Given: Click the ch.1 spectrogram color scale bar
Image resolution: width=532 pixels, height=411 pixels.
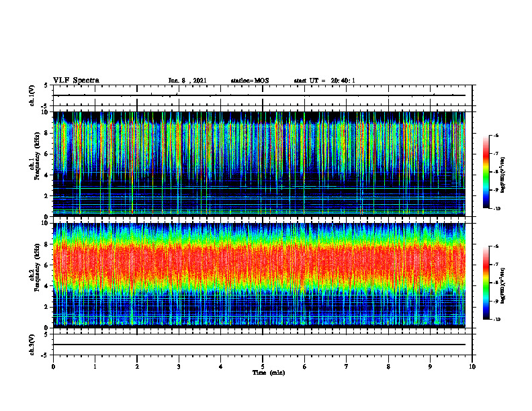Looking at the screenshot, I should 486,171.
